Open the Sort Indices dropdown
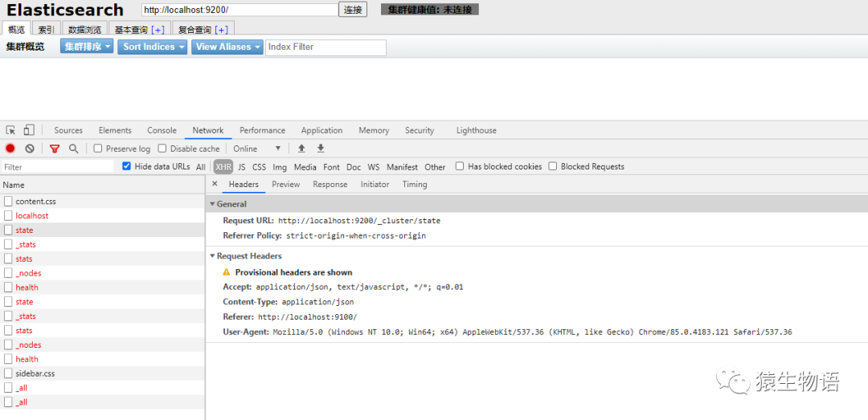 click(x=152, y=47)
